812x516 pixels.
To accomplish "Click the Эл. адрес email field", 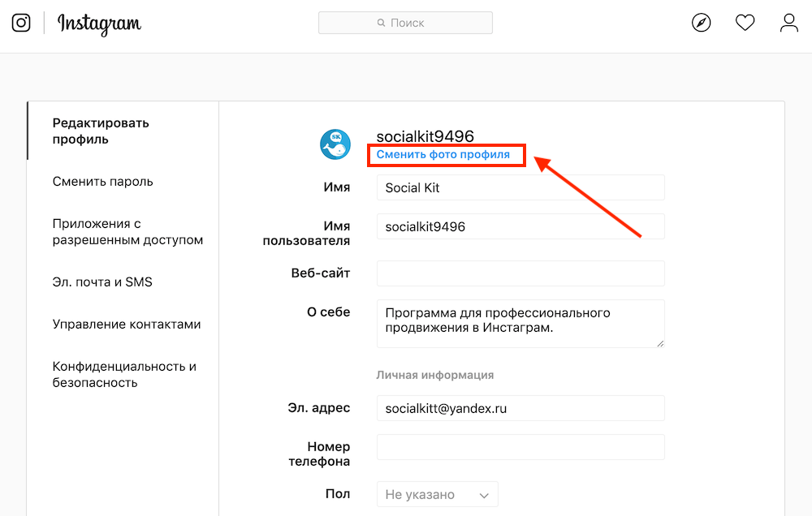I will pyautogui.click(x=520, y=408).
